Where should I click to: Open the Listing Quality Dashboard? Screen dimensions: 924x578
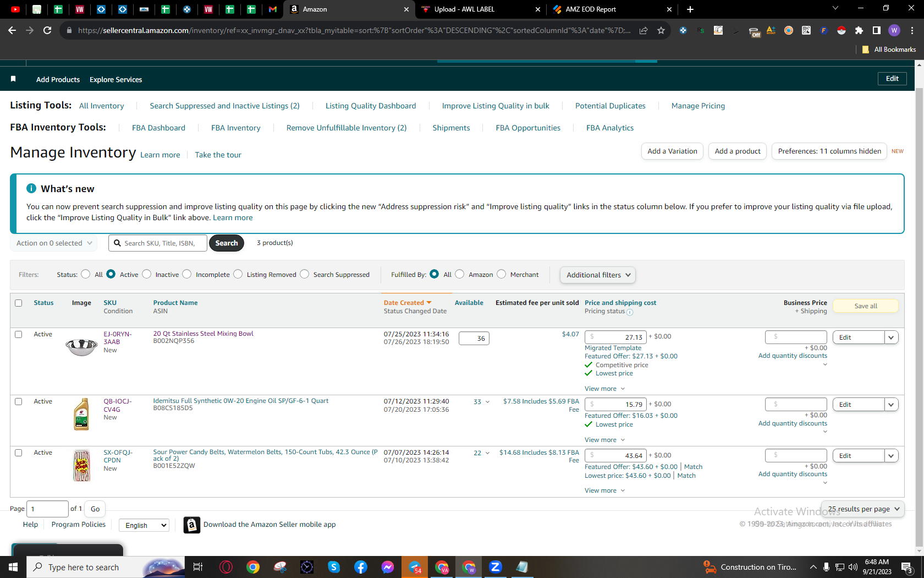pyautogui.click(x=371, y=106)
